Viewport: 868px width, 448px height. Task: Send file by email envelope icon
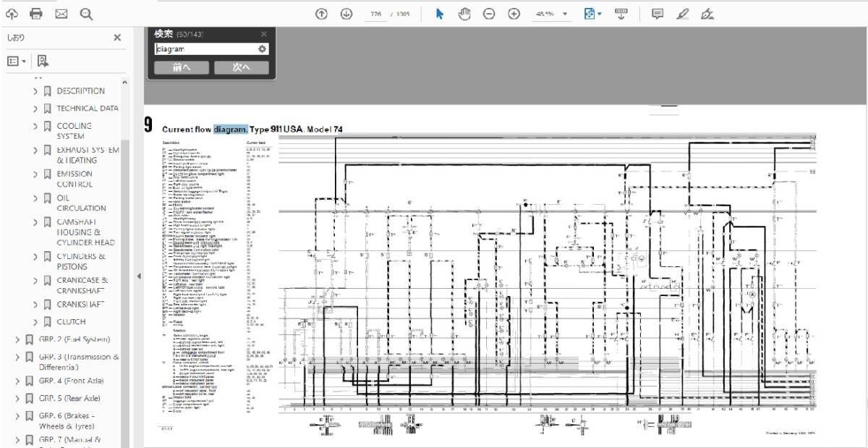pos(61,14)
